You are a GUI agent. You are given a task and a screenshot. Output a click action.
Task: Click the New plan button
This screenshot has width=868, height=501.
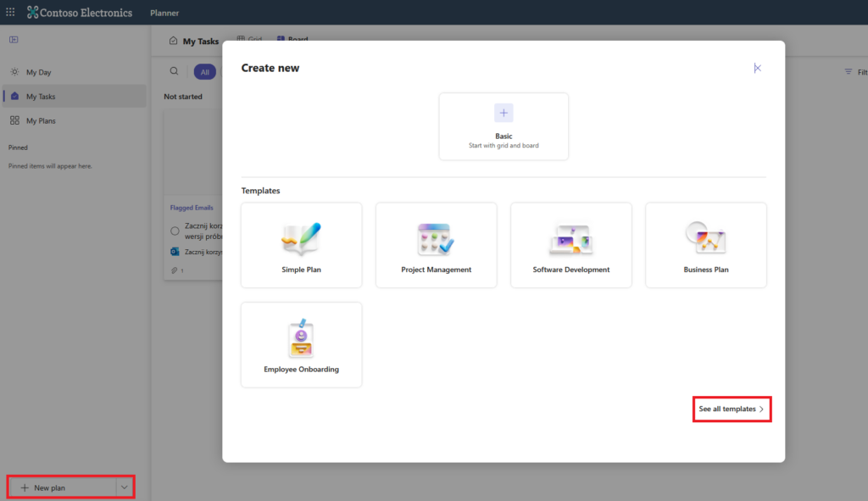coord(61,487)
